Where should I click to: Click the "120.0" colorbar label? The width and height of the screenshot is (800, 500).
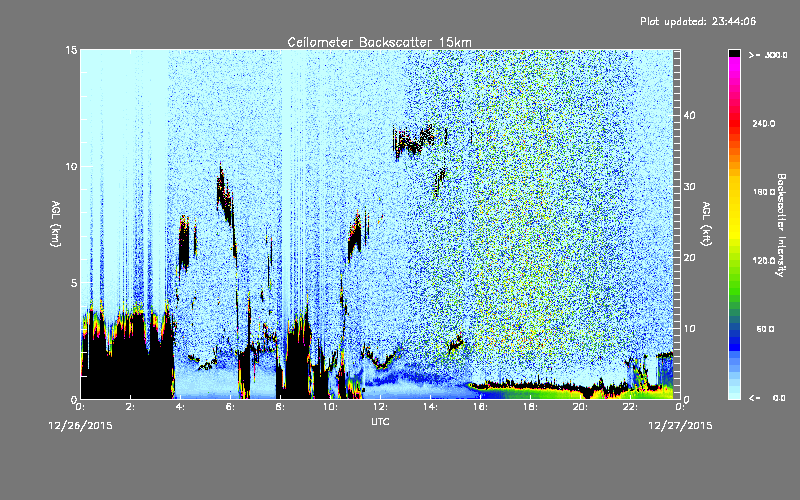[x=764, y=260]
